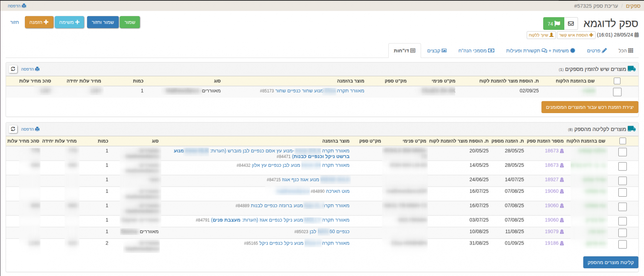Viewport: 644px width, 276px height.
Task: Click 'ספקים' breadcrumb link
Action: click(x=633, y=6)
